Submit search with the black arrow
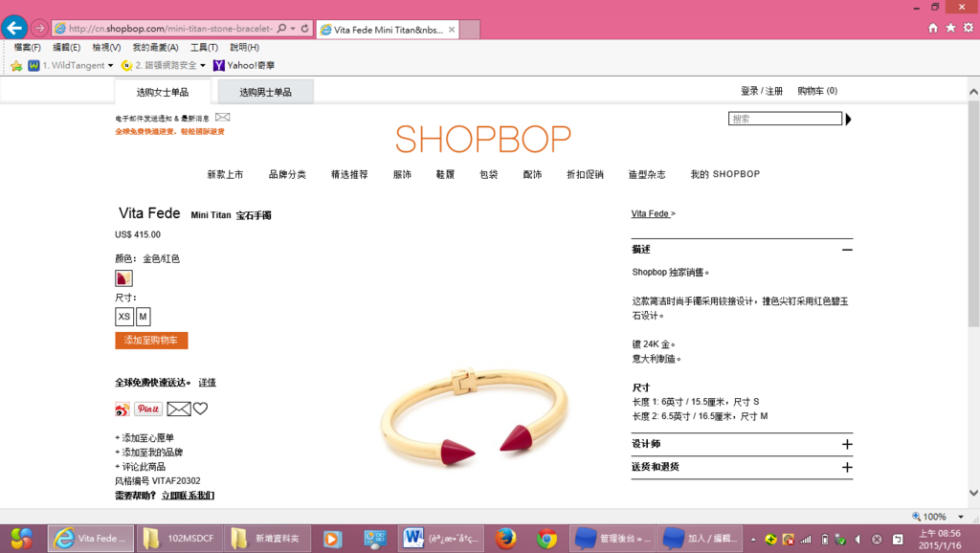Screen dimensions: 980x553 (x=848, y=119)
